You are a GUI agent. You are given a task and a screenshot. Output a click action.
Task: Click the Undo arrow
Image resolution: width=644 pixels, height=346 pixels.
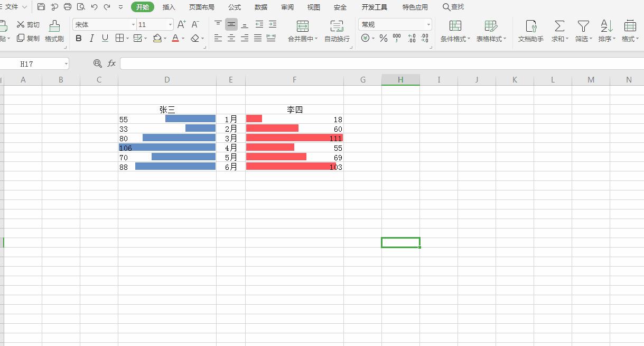click(x=94, y=7)
